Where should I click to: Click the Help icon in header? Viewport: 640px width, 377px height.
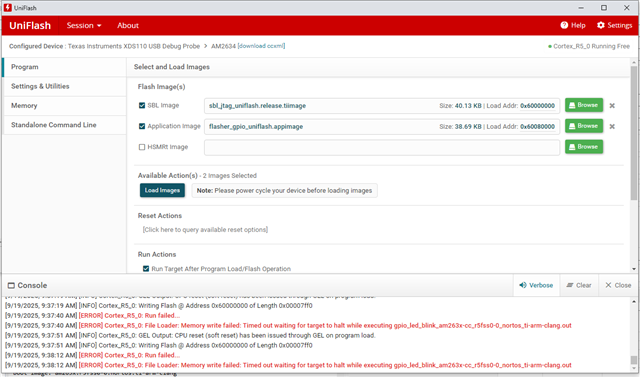point(564,25)
